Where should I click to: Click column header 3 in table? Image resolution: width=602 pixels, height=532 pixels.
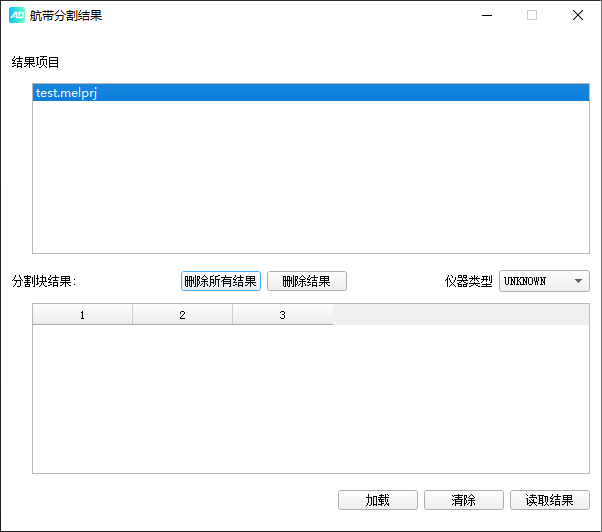tap(283, 315)
